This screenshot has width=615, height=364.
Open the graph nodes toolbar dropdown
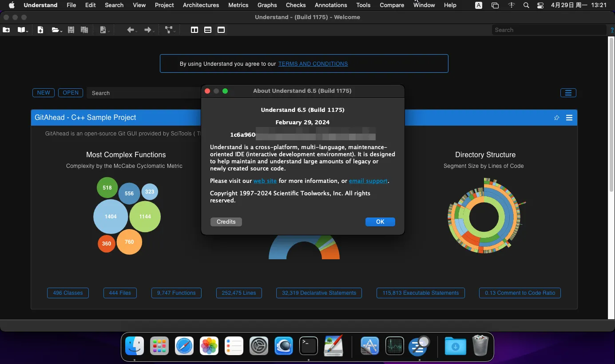tap(170, 30)
